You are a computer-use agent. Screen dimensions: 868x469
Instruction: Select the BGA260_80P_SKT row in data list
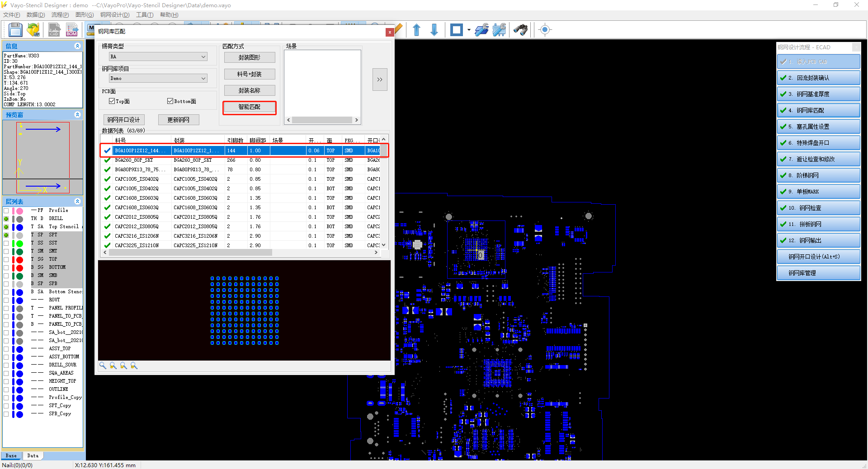(134, 160)
